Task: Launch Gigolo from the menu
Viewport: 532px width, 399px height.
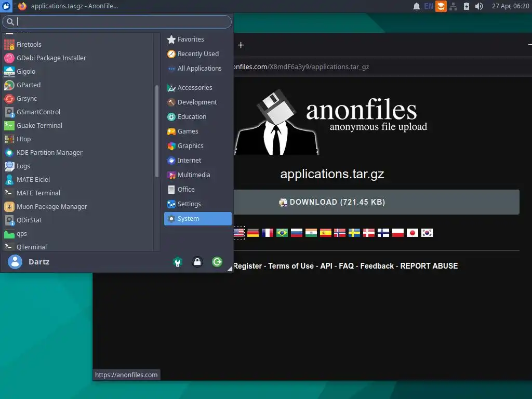Action: (78, 72)
